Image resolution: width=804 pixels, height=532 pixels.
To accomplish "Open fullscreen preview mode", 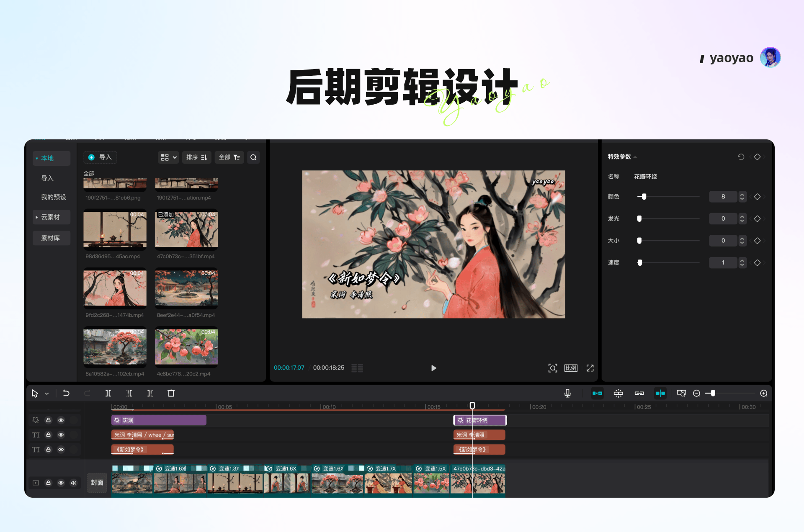I will click(590, 368).
